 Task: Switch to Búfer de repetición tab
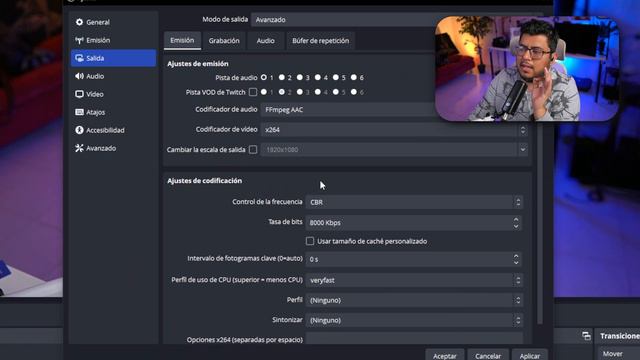tap(320, 41)
